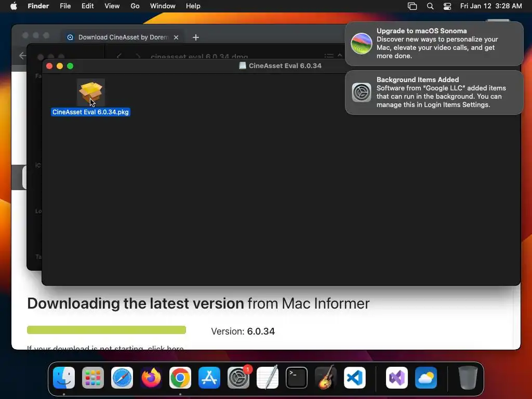Screen dimensions: 532x399
Task: Open Spotlight search in the menu bar
Action: point(430,6)
